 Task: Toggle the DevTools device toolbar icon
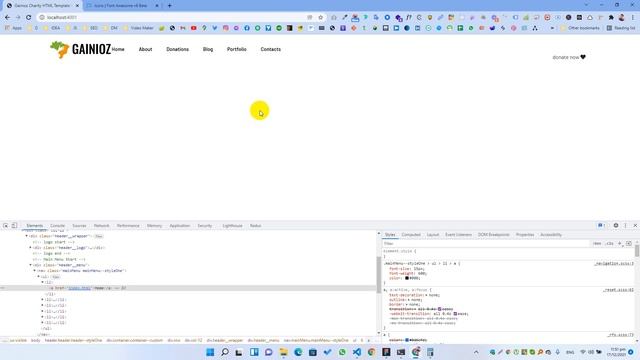pos(14,225)
